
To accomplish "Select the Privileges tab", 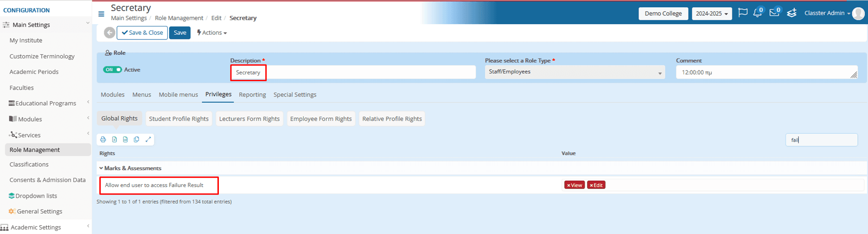I will (x=218, y=94).
